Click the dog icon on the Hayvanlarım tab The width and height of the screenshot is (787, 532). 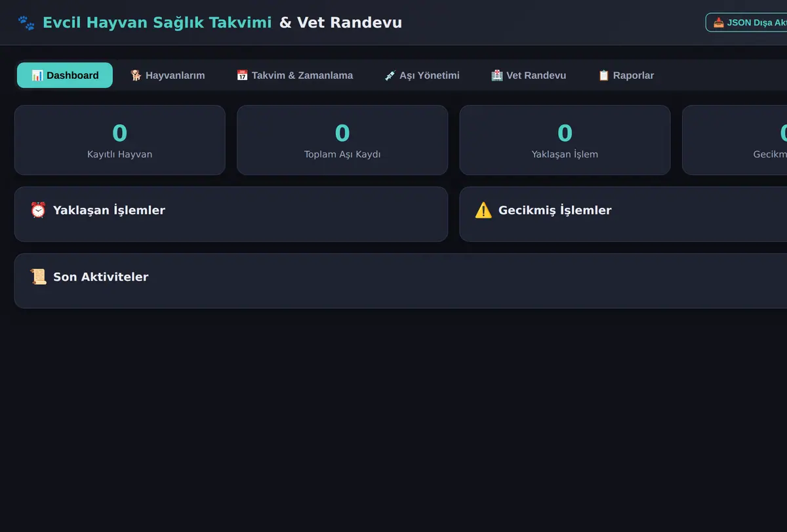(x=136, y=75)
